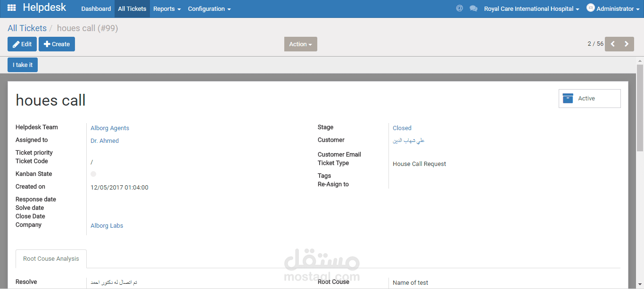Switch to the Root Couse Analysis tab
The height and width of the screenshot is (289, 644).
(51, 258)
